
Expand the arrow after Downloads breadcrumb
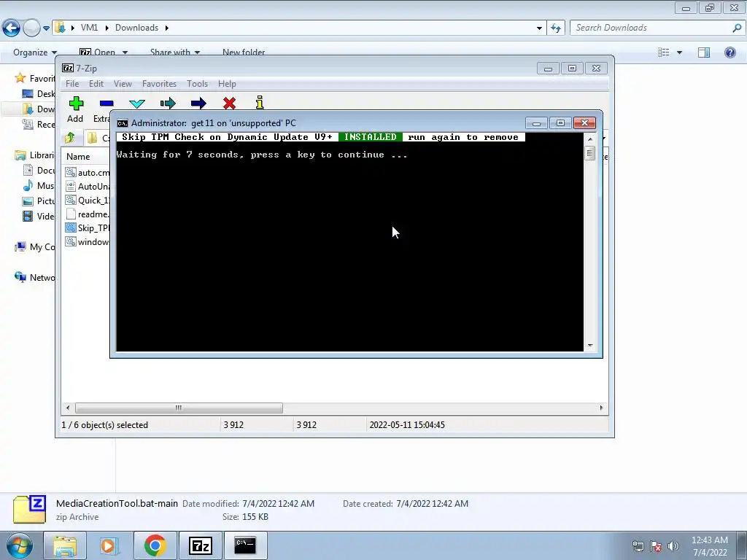(167, 28)
